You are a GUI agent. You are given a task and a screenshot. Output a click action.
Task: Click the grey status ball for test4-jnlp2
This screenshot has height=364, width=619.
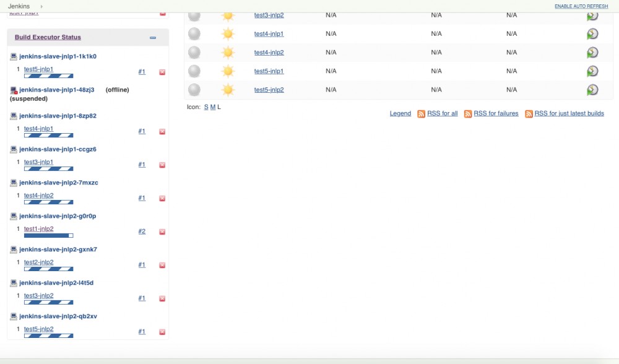pyautogui.click(x=194, y=53)
